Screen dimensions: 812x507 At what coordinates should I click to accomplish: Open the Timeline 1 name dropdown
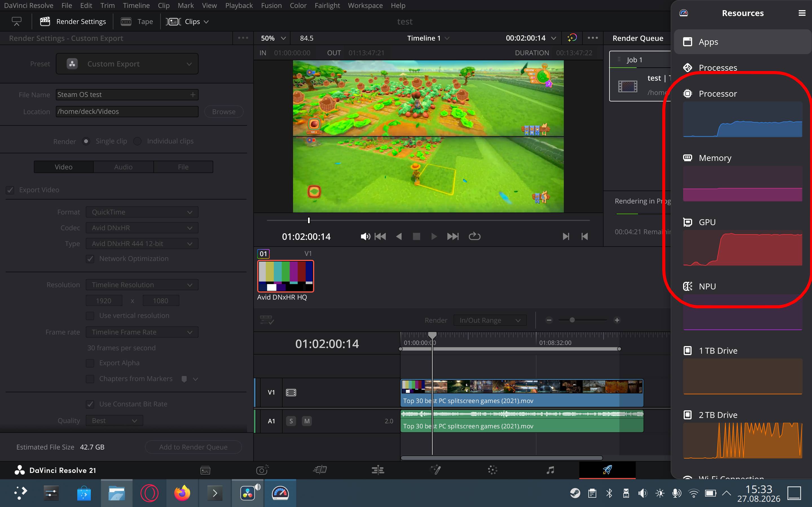click(428, 38)
